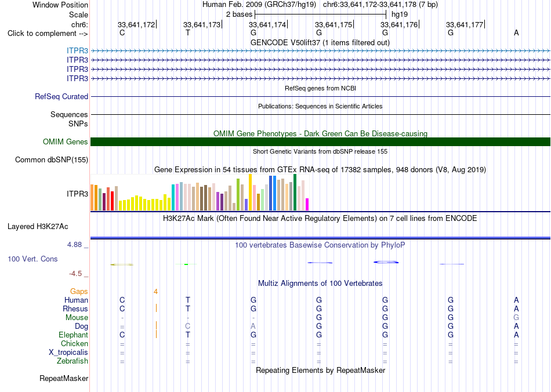Click base A in the complement ruler row
This screenshot has width=551, height=392.
tap(516, 32)
